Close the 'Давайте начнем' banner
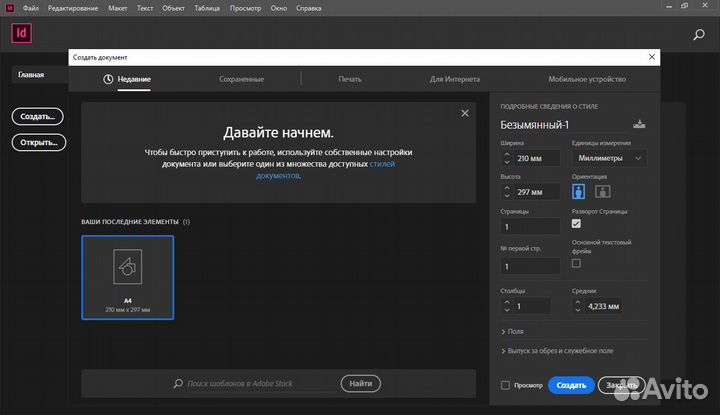This screenshot has height=415, width=720. tap(465, 113)
